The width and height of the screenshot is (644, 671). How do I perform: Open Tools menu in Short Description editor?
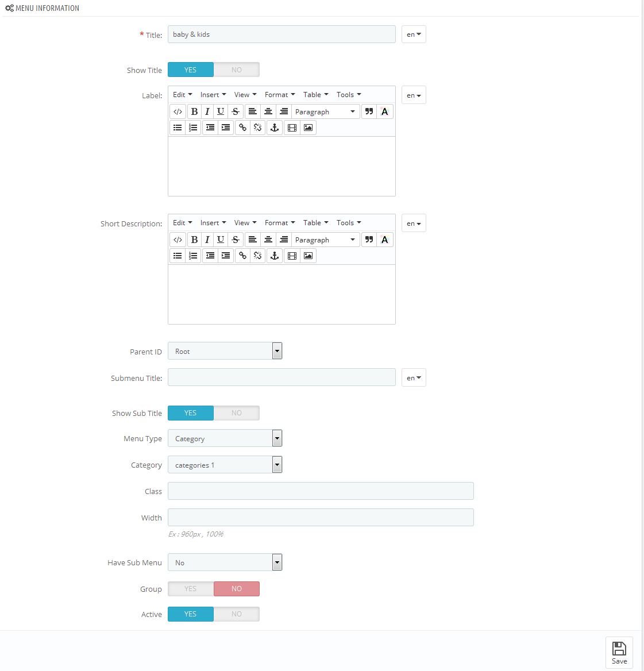(349, 223)
